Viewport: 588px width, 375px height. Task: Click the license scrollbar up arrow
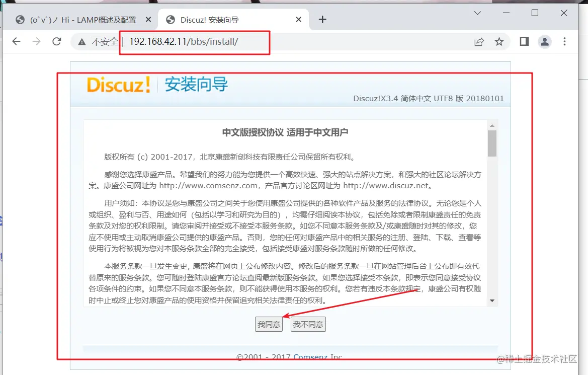[x=492, y=125]
